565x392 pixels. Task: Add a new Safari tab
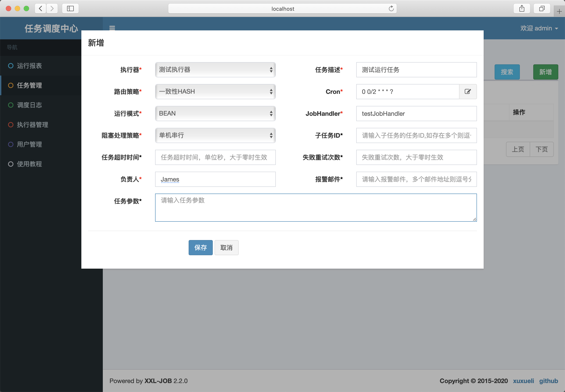[559, 11]
